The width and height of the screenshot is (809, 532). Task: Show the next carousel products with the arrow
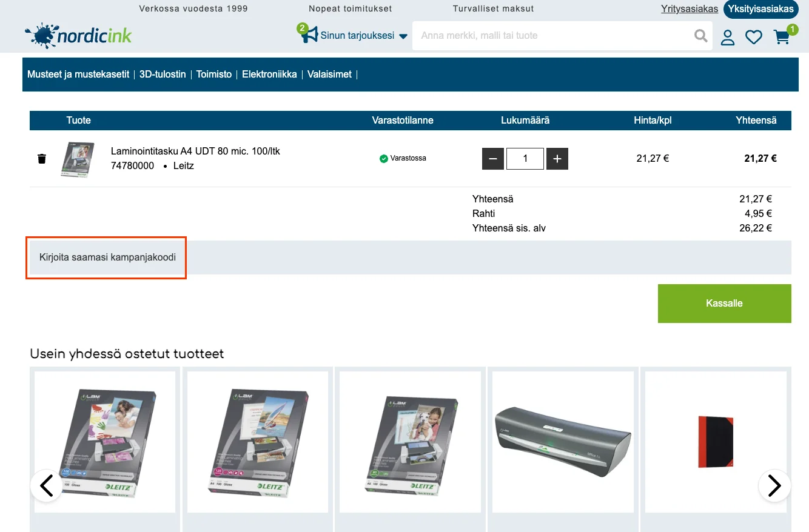pyautogui.click(x=774, y=485)
